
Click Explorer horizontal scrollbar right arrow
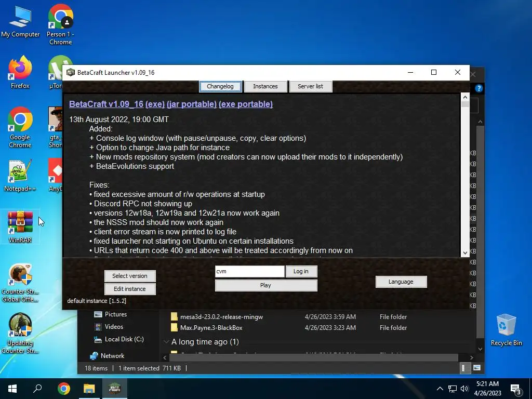[x=472, y=357]
